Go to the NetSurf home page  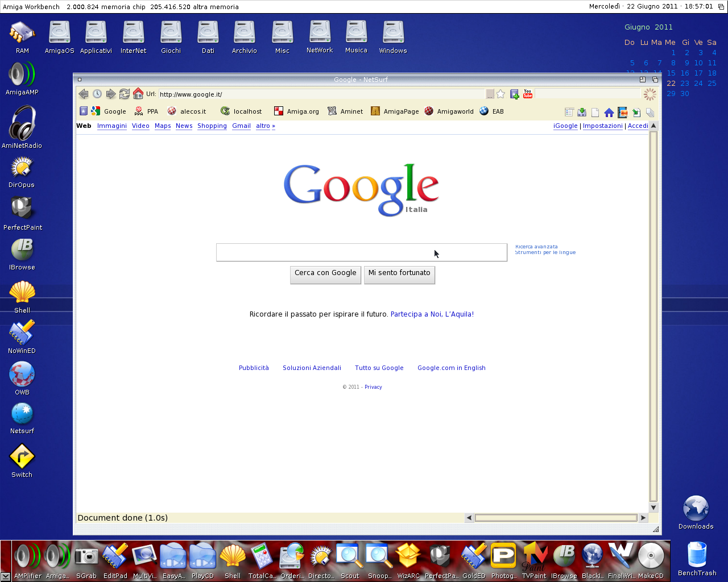coord(138,93)
